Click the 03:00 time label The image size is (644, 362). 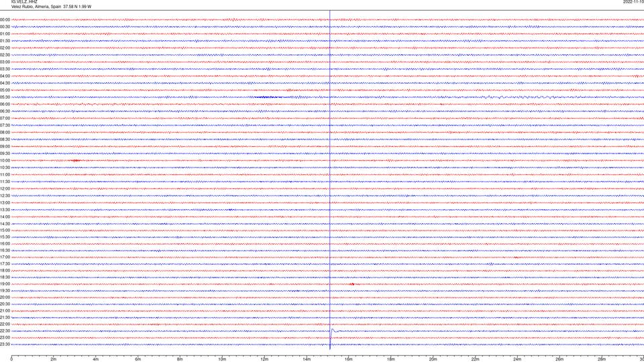click(x=5, y=62)
